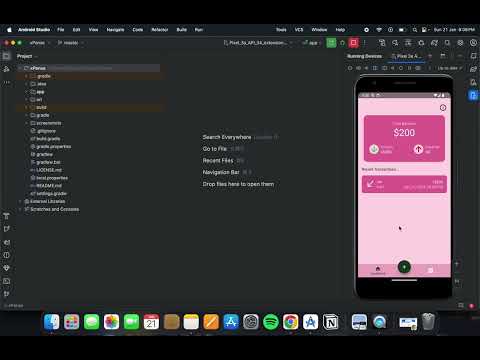The width and height of the screenshot is (480, 360).
Task: Open Google Chrome from the Dock
Action: click(x=291, y=322)
